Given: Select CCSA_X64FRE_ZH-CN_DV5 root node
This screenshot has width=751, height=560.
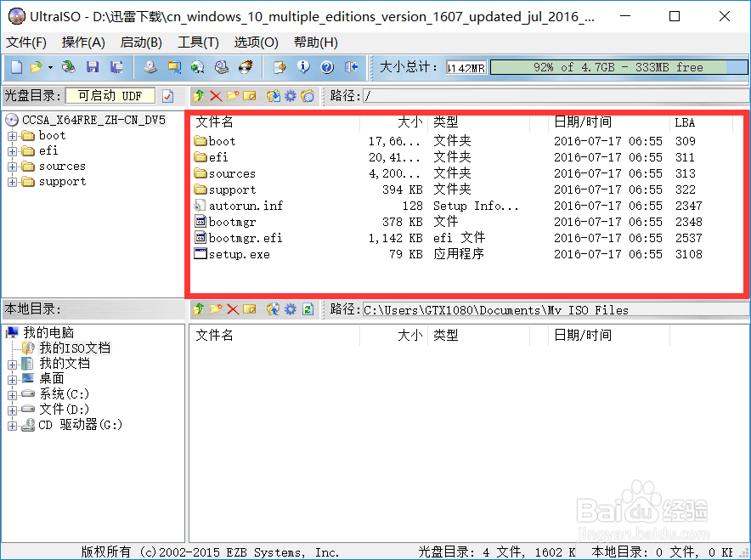Looking at the screenshot, I should click(93, 120).
